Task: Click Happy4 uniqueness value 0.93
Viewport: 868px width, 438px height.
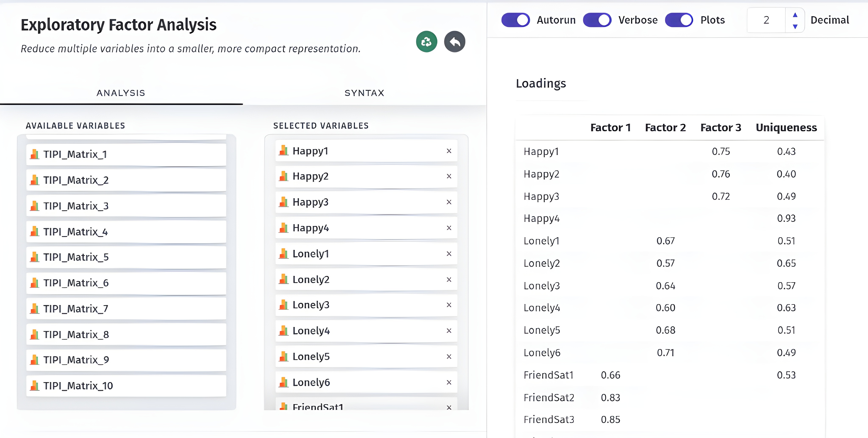Action: coord(786,219)
